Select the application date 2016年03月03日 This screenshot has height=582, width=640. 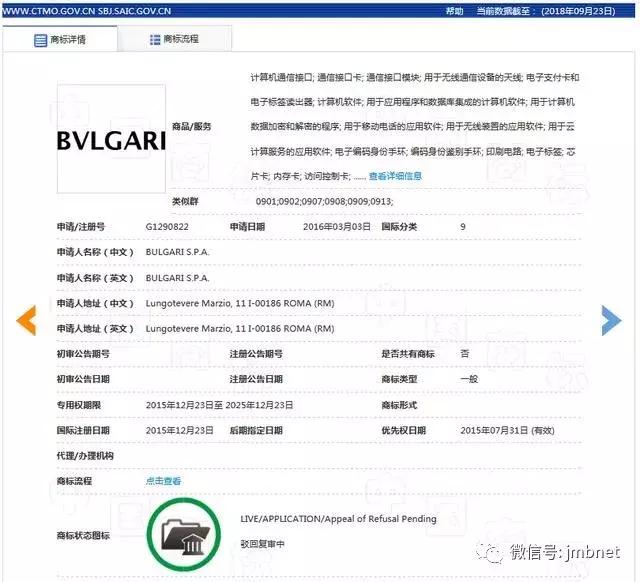tap(337, 227)
